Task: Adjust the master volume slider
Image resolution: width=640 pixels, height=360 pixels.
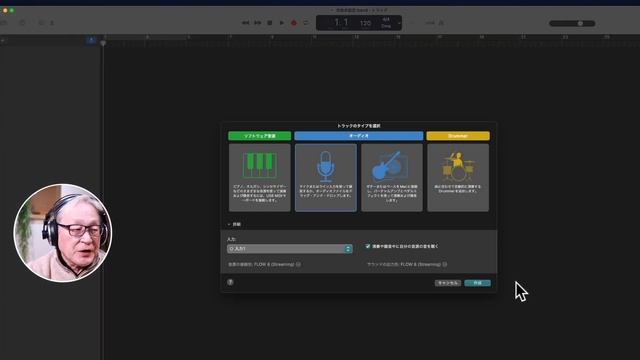Action: click(x=572, y=23)
